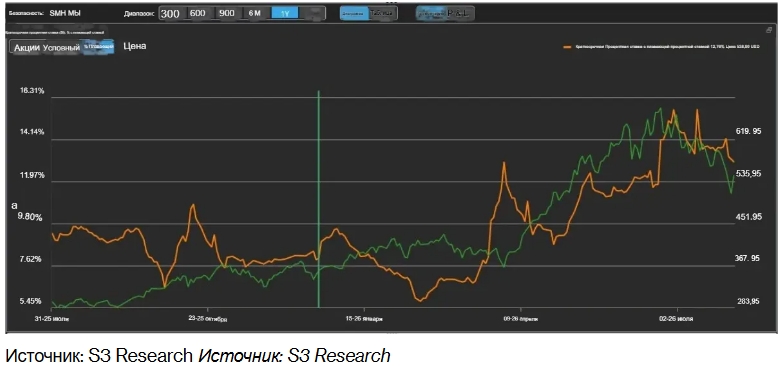Select the blue chart view tab beside Таблица
Screen dimensions: 780x367
click(354, 13)
